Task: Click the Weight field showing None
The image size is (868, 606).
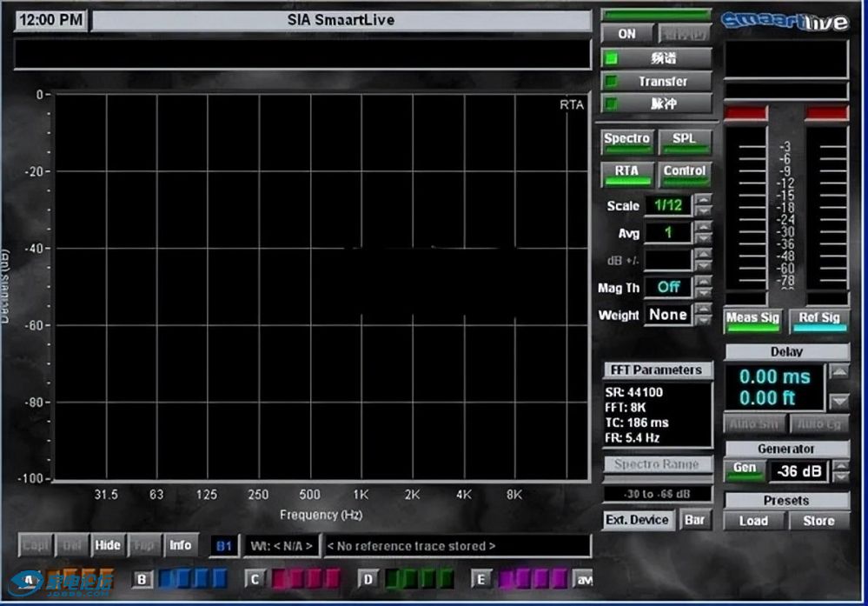Action: coord(668,315)
